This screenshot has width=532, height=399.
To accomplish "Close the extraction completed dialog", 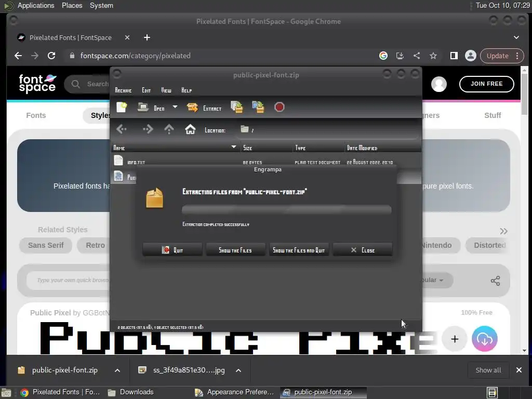I will pos(363,250).
